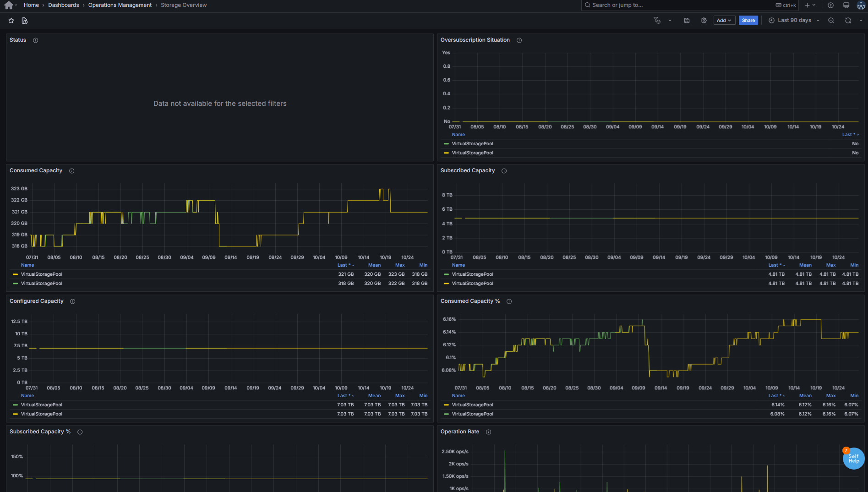Screen dimensions: 868x492
Task: Toggle first VirtualStoragePool series in Consumed Capacity legend
Action: [41, 274]
